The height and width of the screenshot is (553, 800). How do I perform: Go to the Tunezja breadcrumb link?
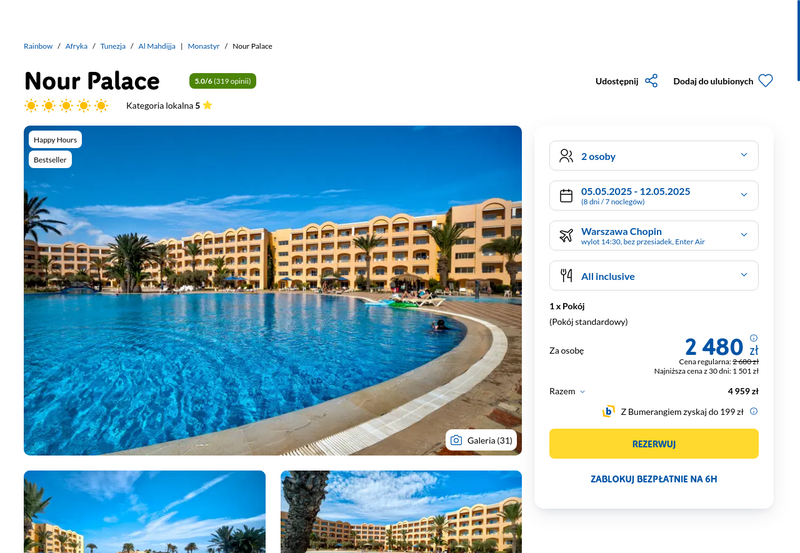pos(113,46)
